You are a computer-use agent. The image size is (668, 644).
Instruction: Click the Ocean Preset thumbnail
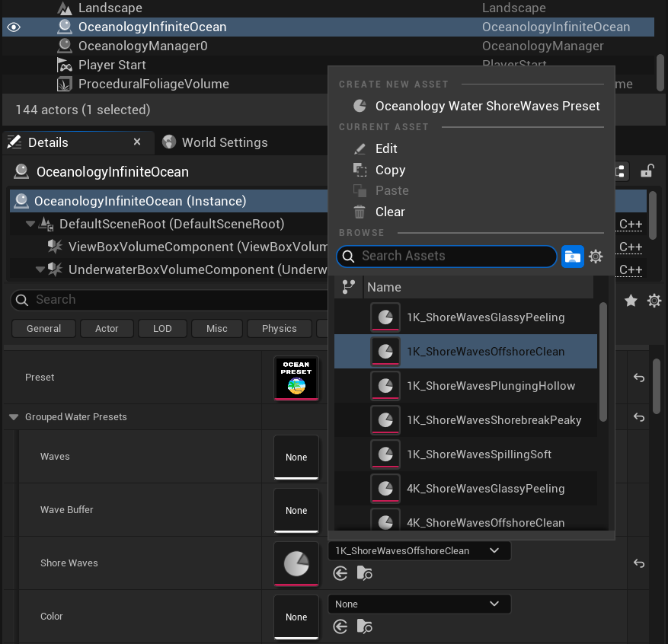[296, 378]
